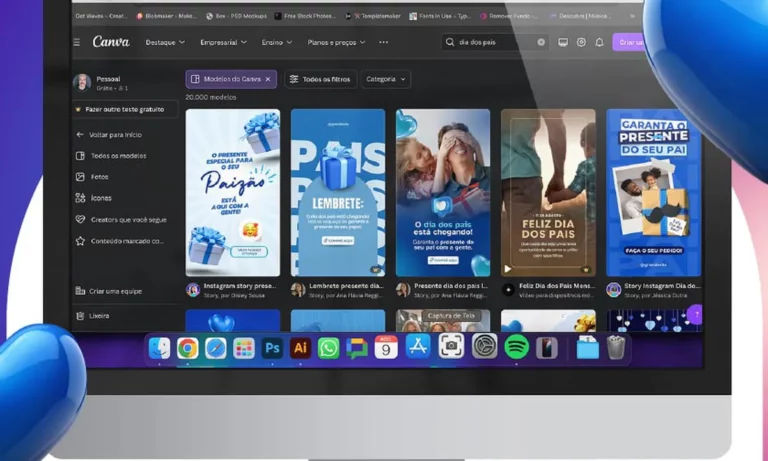The height and width of the screenshot is (461, 768).
Task: Open the Screenshot app in dock
Action: point(451,346)
